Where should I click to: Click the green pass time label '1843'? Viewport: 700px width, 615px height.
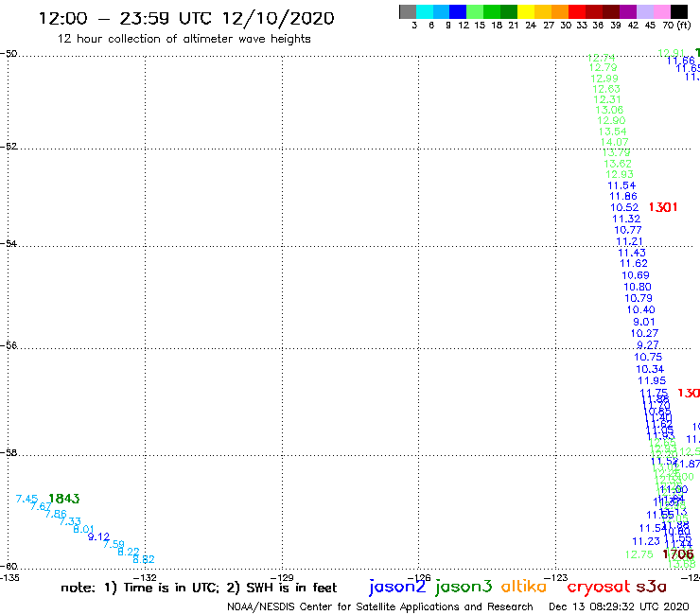click(x=63, y=499)
